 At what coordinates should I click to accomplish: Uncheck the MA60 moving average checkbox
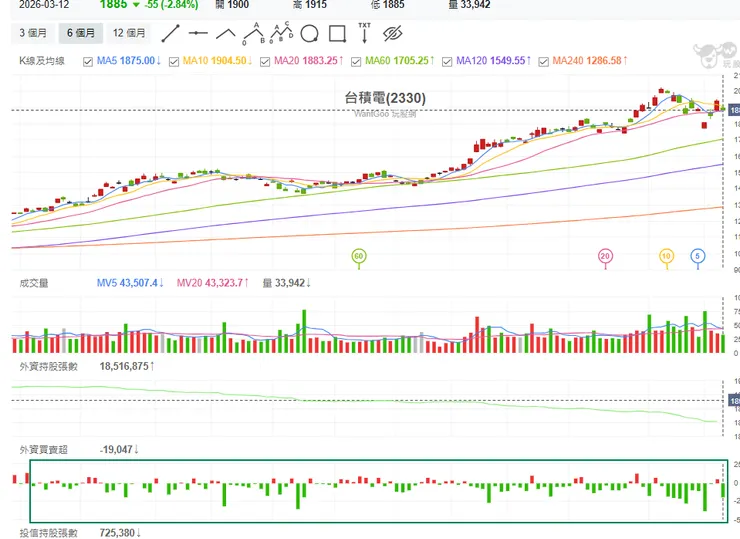point(356,62)
